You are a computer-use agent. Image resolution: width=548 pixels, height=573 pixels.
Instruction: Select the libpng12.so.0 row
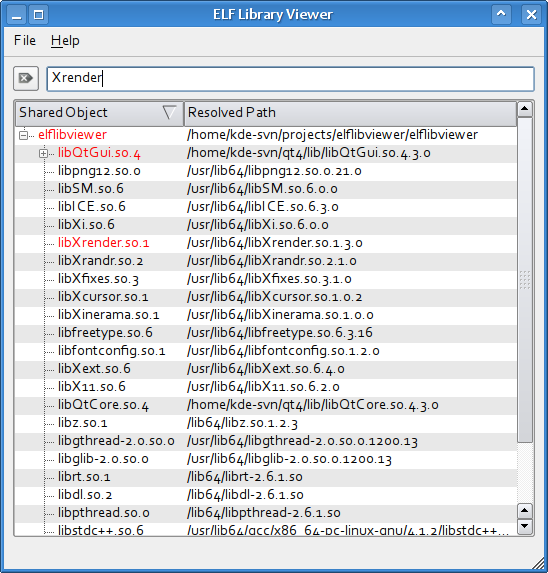tap(266, 171)
